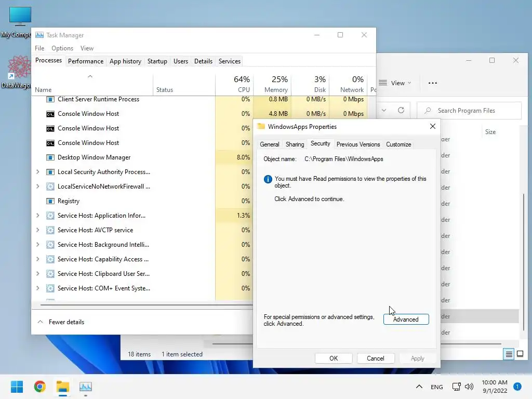Click the Task Manager horizontal scrollbar
The height and width of the screenshot is (399, 532).
(x=147, y=305)
